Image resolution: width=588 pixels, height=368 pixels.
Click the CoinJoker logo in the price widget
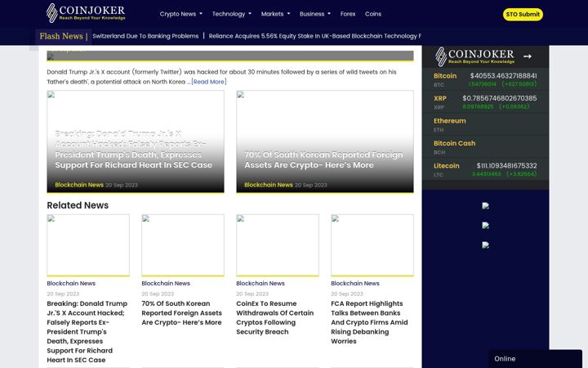(x=474, y=56)
